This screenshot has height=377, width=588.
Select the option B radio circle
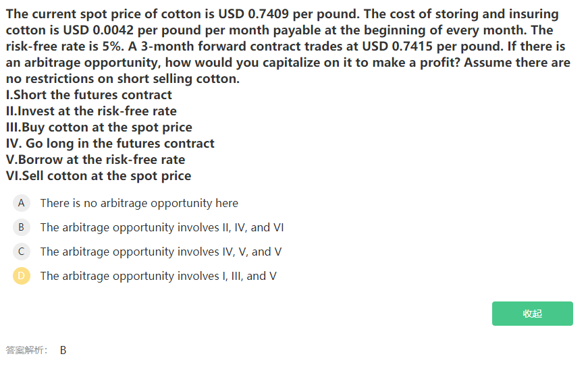(x=22, y=227)
